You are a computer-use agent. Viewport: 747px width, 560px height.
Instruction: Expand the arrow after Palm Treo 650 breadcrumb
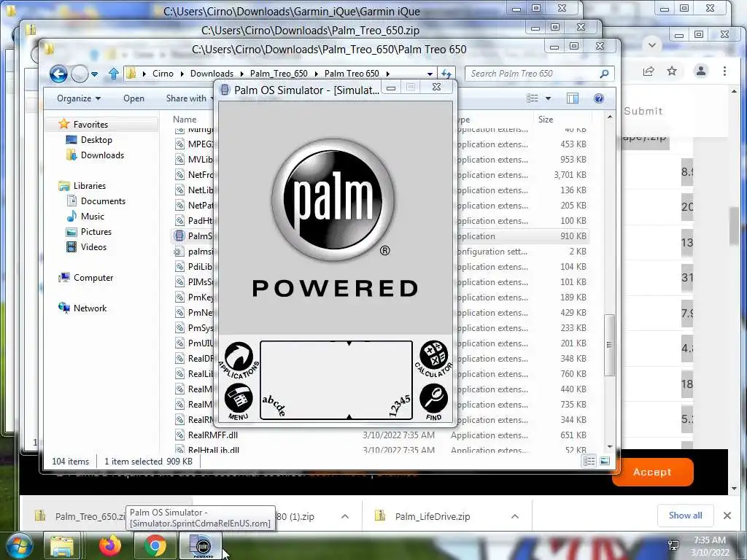click(387, 74)
